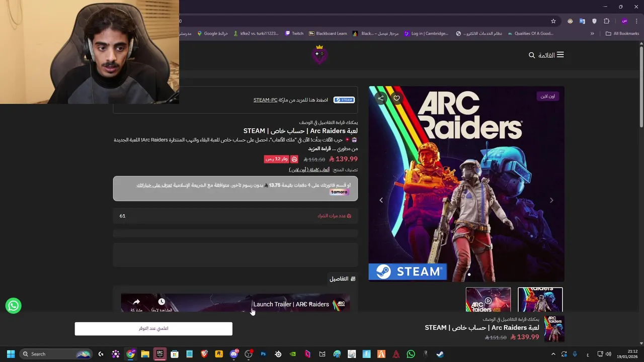Open Brave browser from taskbar
644x362 pixels.
[204, 354]
